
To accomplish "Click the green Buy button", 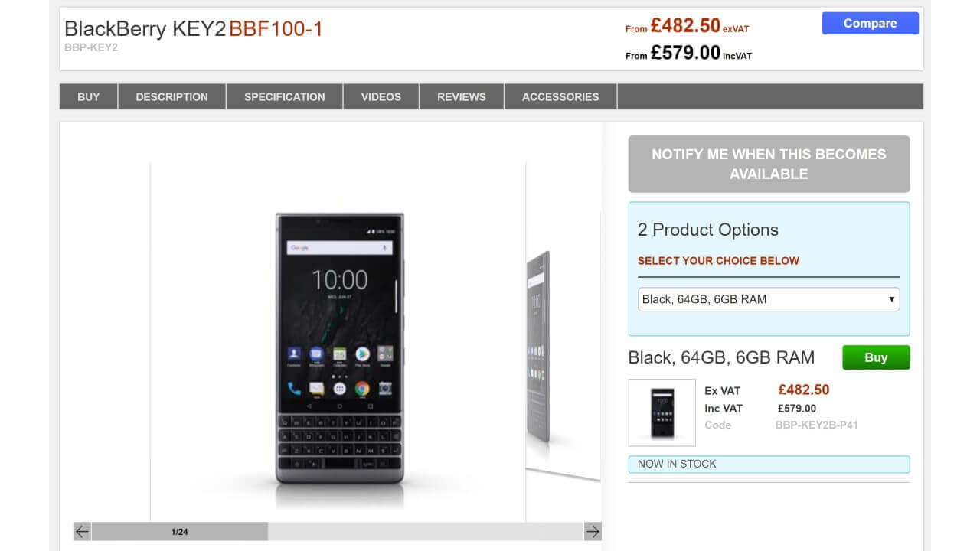I will click(x=876, y=357).
